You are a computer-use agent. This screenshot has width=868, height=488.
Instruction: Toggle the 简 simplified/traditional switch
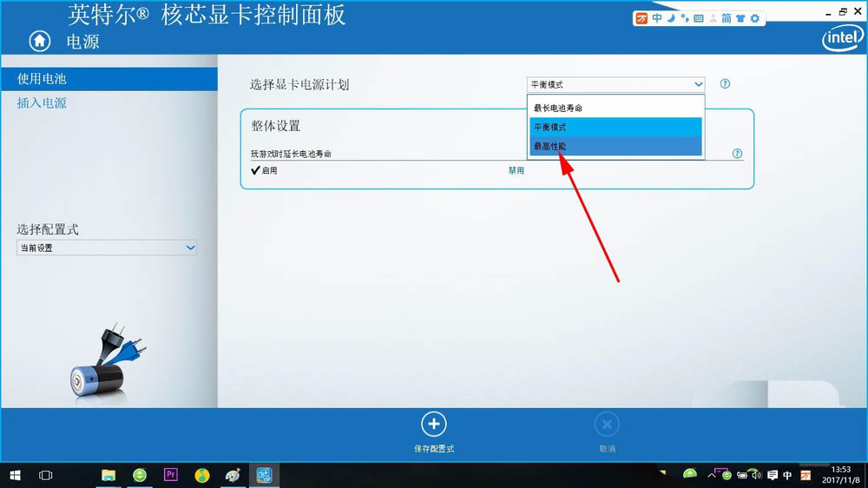coord(727,18)
